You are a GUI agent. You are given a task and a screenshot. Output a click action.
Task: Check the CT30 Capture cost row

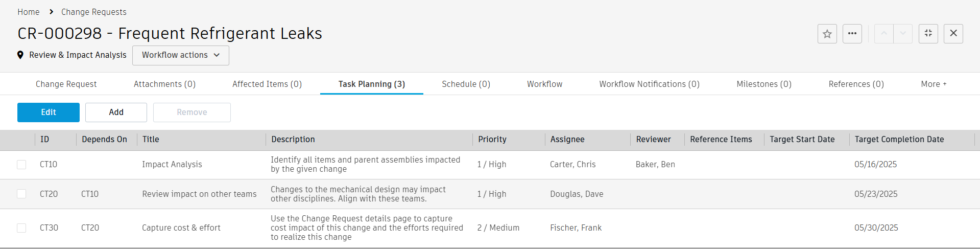21,228
